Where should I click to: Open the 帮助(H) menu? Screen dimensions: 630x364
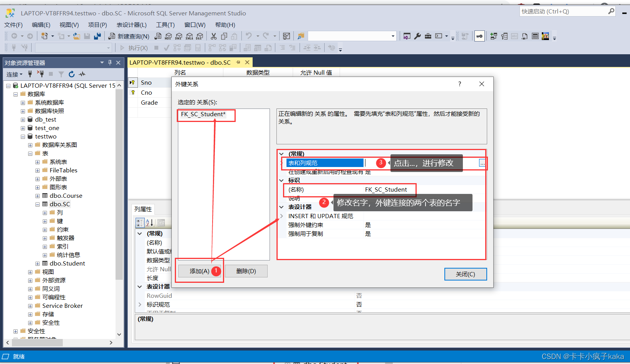click(225, 25)
